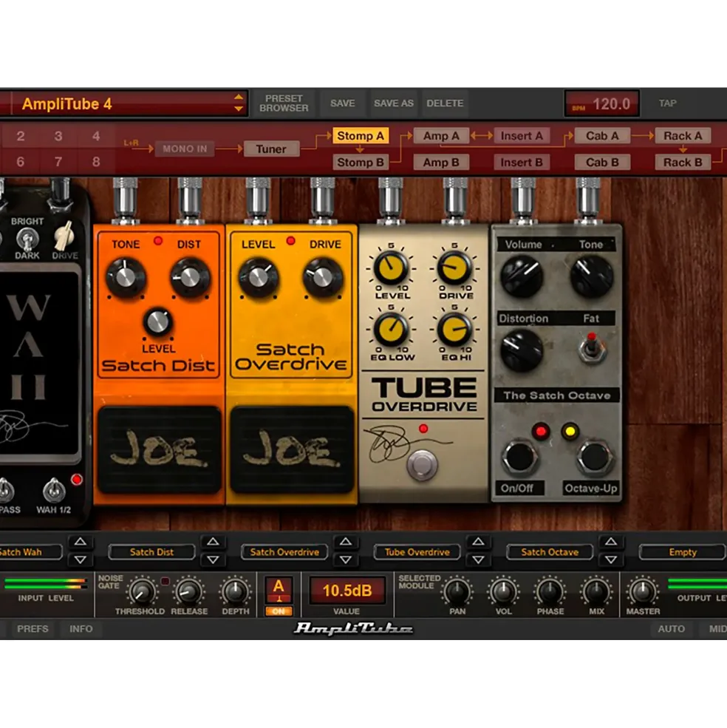Image resolution: width=727 pixels, height=728 pixels.
Task: Adjust noise gate THRESHOLD knob
Action: point(142,591)
